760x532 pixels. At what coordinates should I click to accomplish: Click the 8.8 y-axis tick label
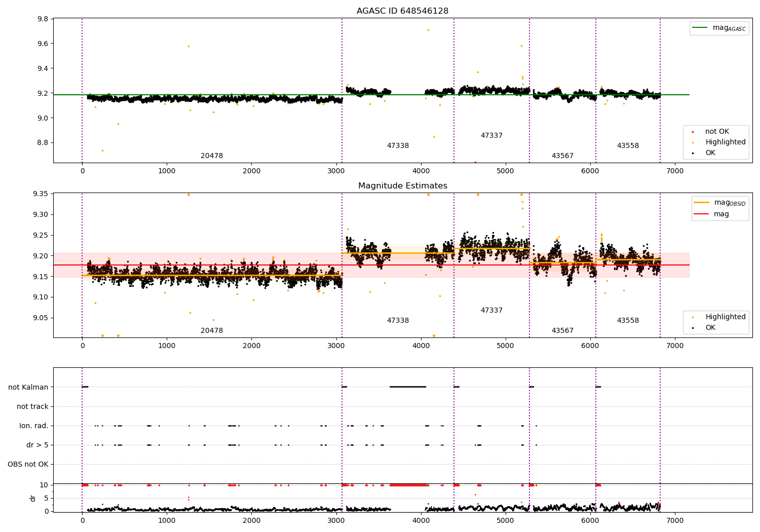[43, 143]
